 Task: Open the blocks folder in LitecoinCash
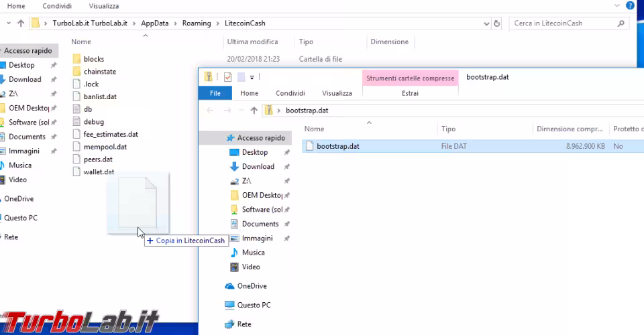click(94, 59)
